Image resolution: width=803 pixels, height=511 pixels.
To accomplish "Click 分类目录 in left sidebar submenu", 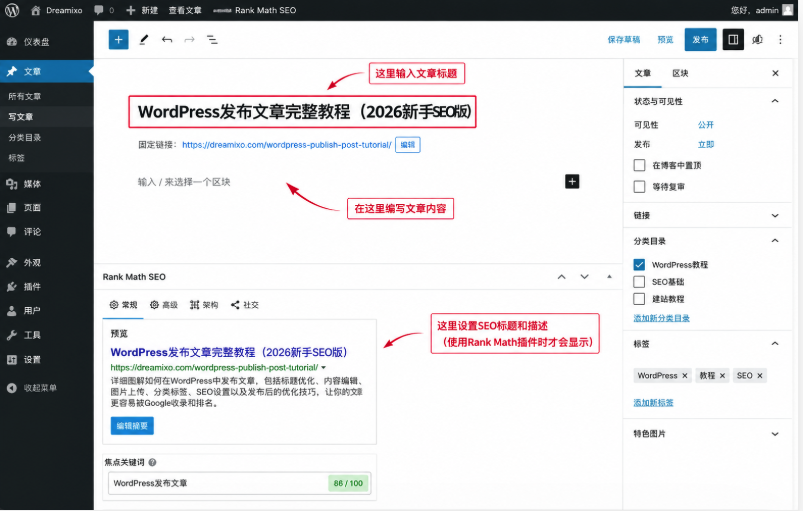I will coord(25,137).
